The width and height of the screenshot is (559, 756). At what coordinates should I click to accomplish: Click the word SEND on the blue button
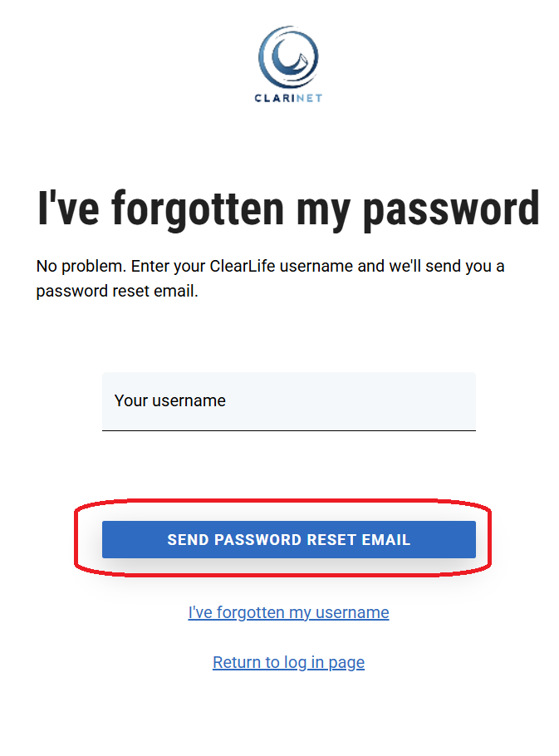188,540
